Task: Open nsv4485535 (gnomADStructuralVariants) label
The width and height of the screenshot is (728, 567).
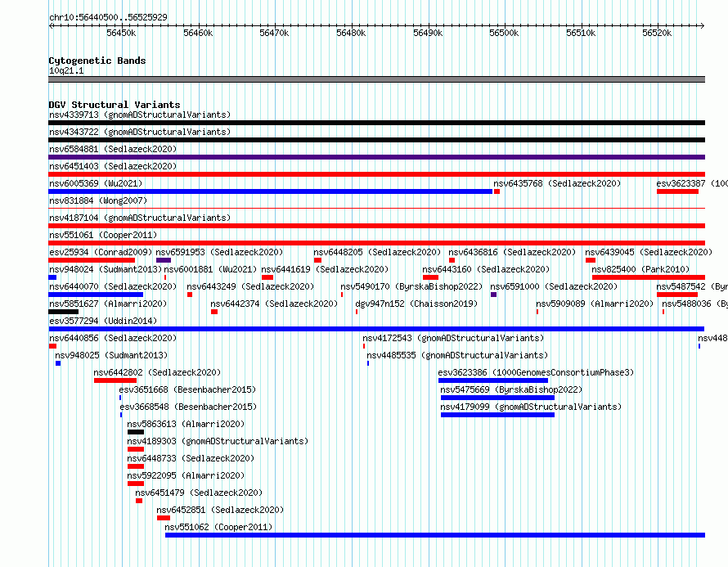Action: point(457,355)
